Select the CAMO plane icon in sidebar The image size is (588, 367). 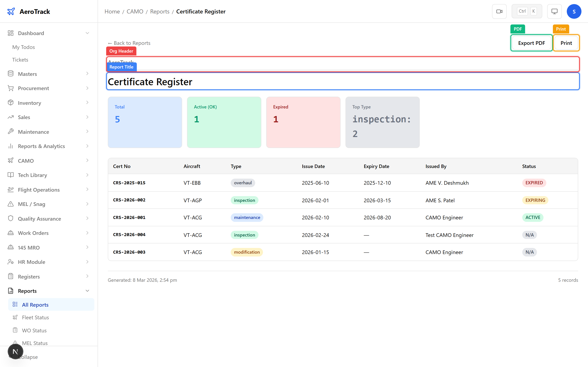[11, 160]
